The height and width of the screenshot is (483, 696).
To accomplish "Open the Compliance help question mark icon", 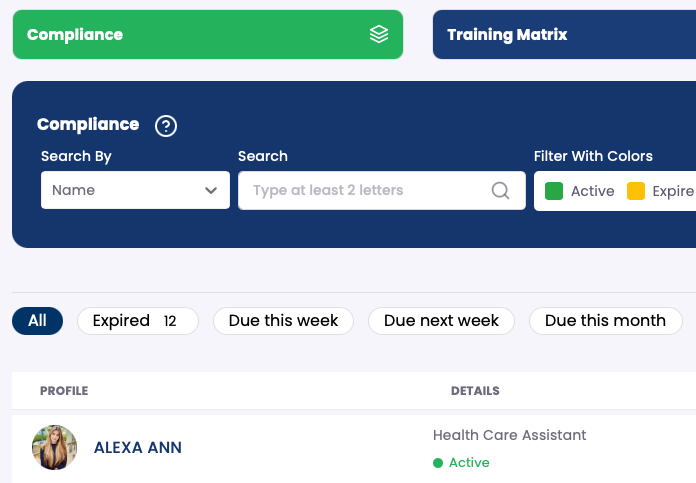I will [166, 126].
